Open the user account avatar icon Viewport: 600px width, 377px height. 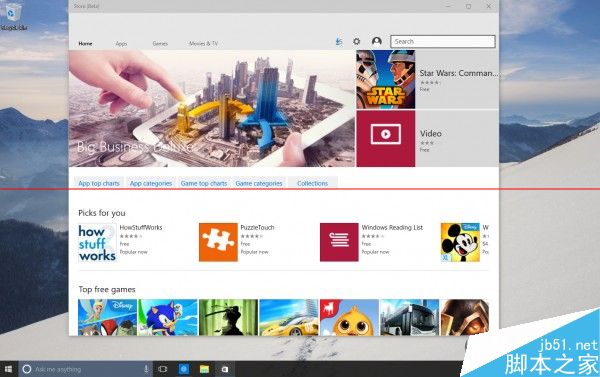pos(377,41)
